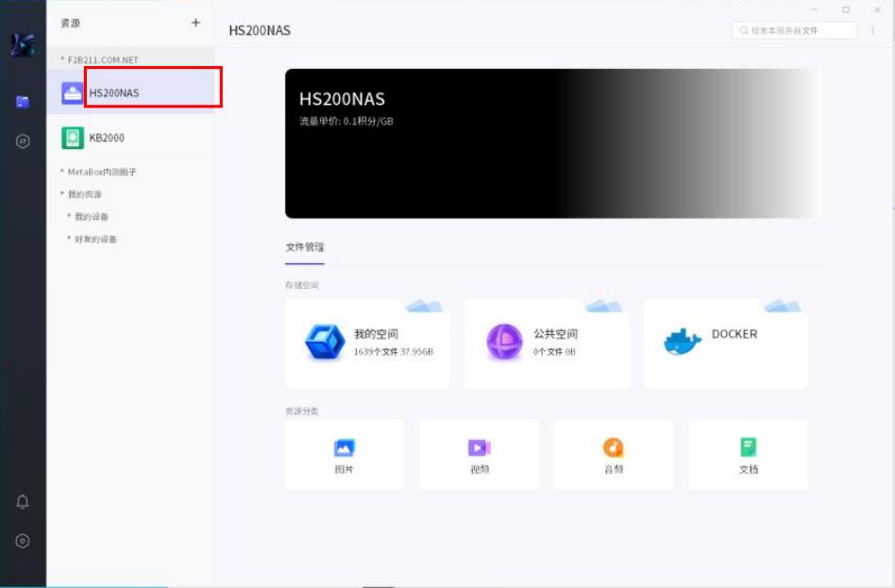Select the HS200NAS device in list
Screen dimensions: 895x588
[x=130, y=92]
